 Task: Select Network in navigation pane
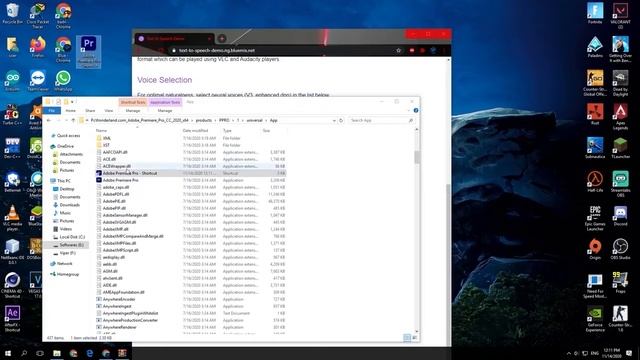64,264
